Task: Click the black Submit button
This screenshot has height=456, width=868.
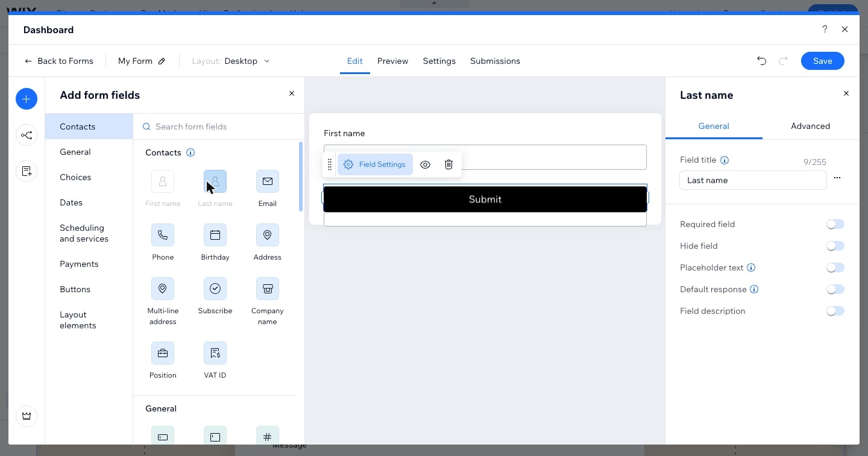Action: [x=485, y=199]
